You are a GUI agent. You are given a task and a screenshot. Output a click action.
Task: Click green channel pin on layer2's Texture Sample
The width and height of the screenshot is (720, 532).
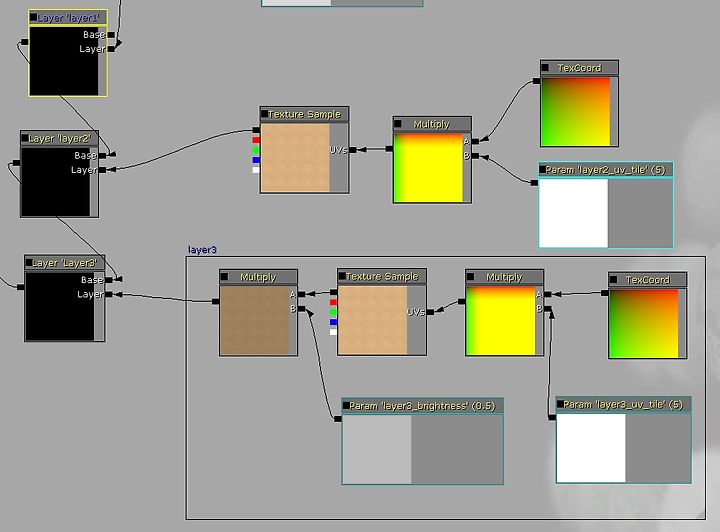point(256,150)
